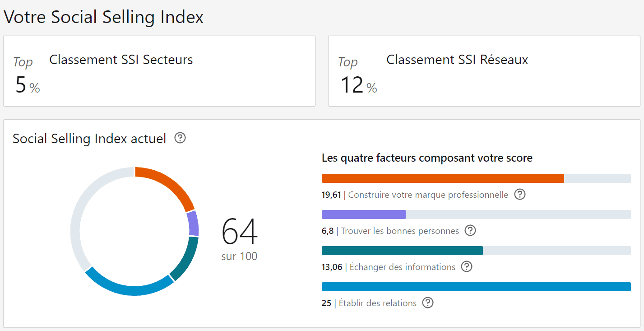Click the 12 % value in the Réseaux card
This screenshot has width=644, height=331.
(x=358, y=85)
